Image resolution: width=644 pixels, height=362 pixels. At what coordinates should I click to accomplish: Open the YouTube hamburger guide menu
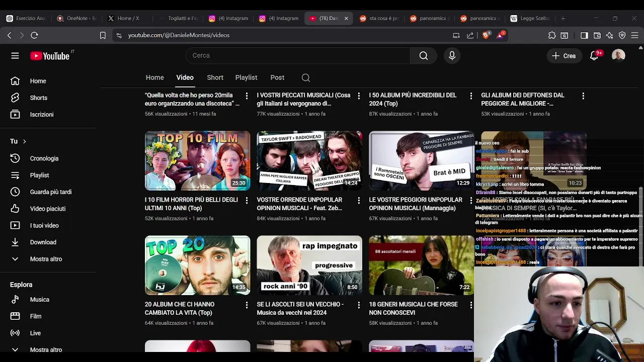click(x=15, y=56)
